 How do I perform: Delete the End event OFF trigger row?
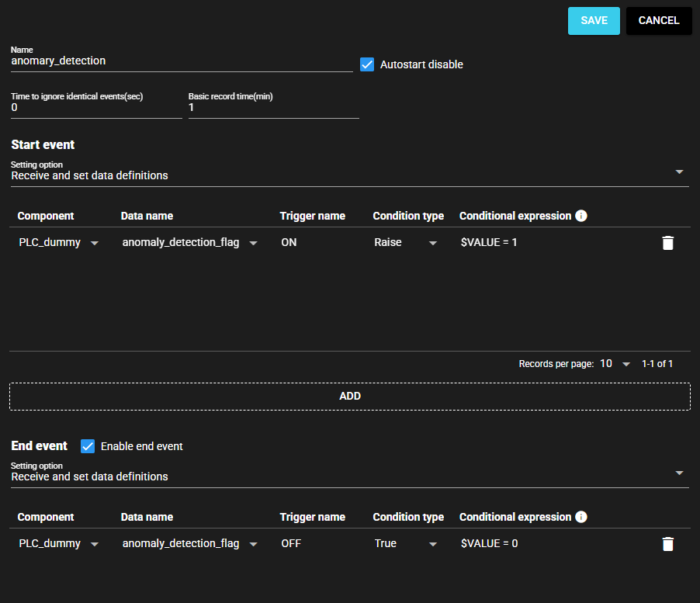667,544
